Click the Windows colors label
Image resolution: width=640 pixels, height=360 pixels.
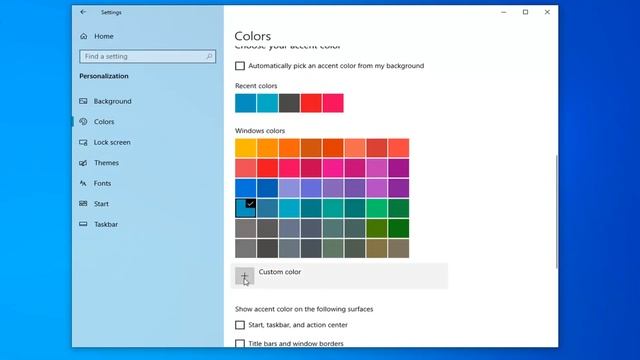[260, 131]
